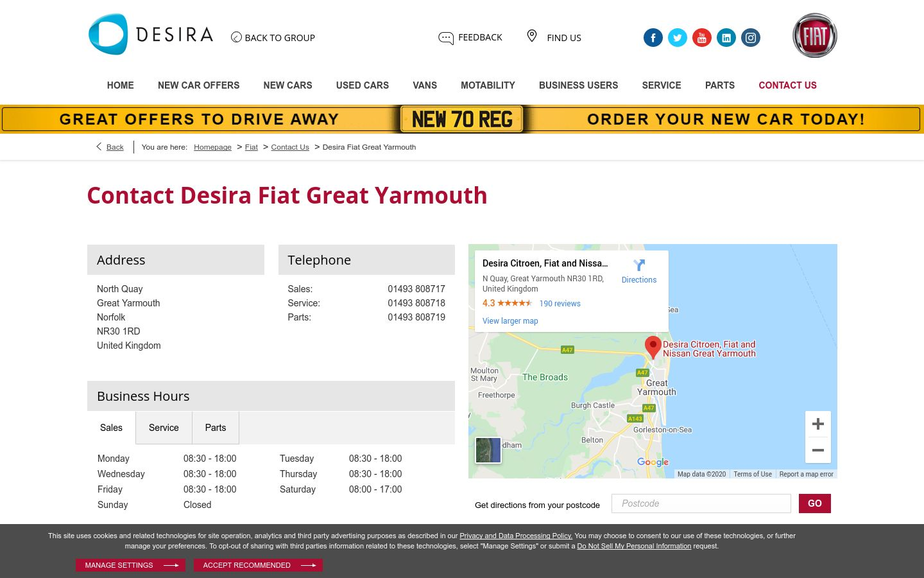This screenshot has height=578, width=924.
Task: Click the red map marker pin
Action: [653, 347]
